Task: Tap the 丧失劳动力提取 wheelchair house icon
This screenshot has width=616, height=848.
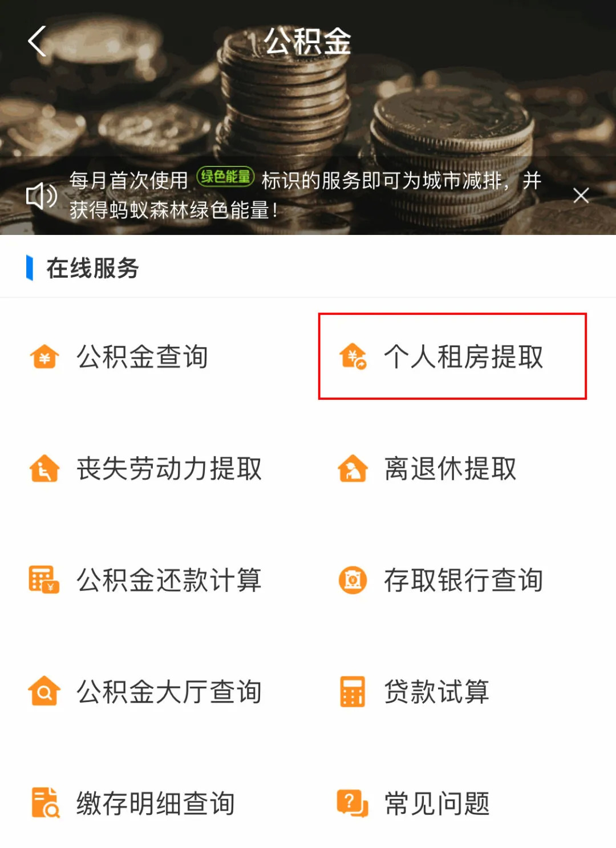Action: (x=44, y=469)
